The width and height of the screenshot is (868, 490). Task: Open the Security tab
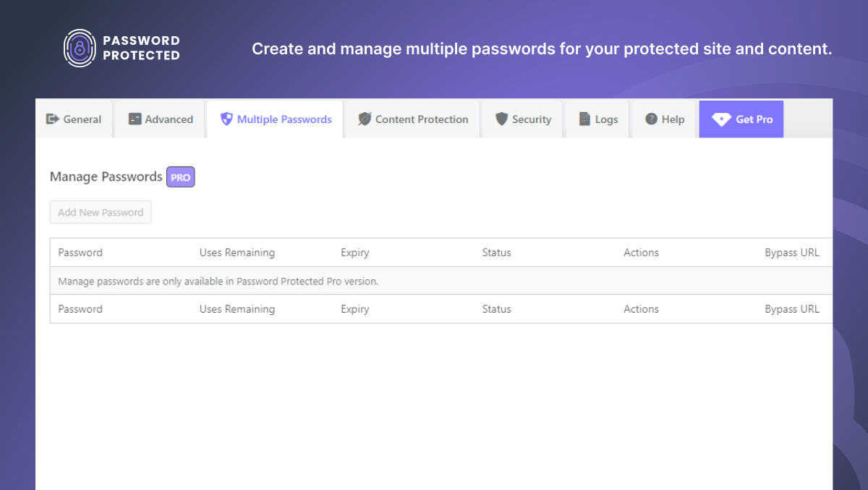click(523, 119)
